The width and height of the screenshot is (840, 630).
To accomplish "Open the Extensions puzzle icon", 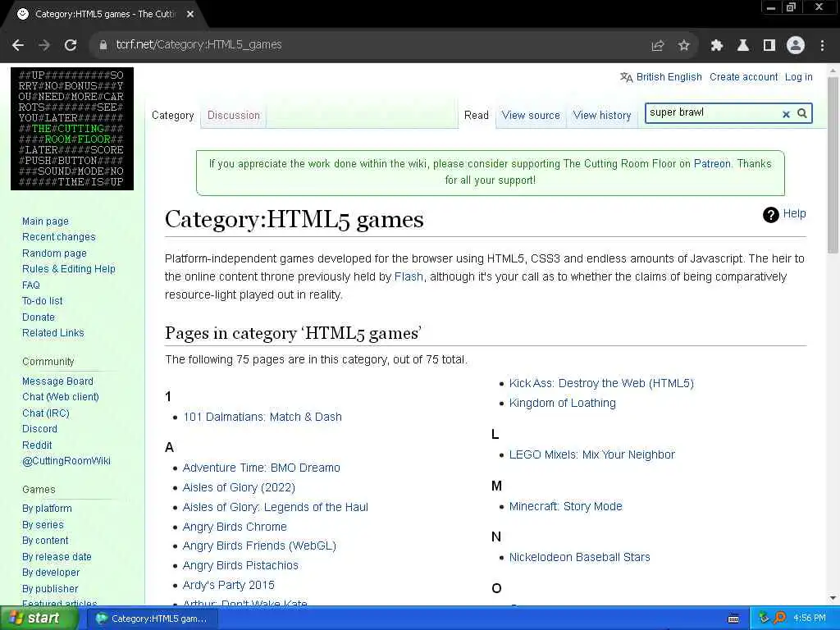I will pyautogui.click(x=717, y=46).
